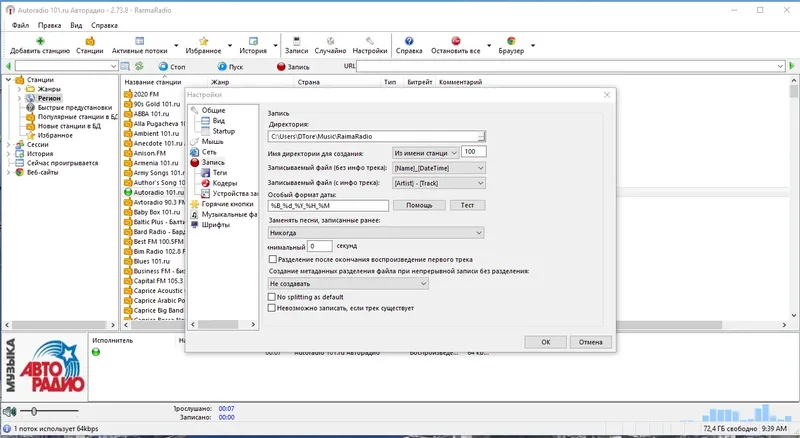Screen dimensions: 800x438
Task: Toggle No splitting as default checkbox
Action: (272, 297)
